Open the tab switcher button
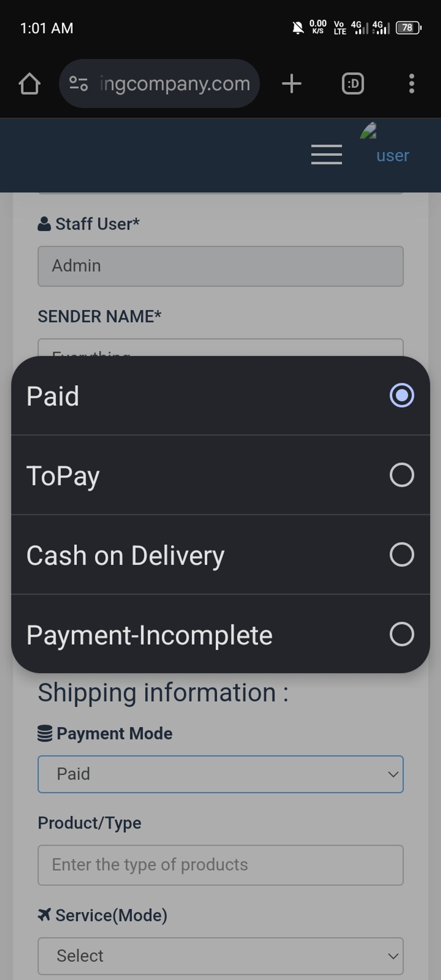 click(x=353, y=84)
